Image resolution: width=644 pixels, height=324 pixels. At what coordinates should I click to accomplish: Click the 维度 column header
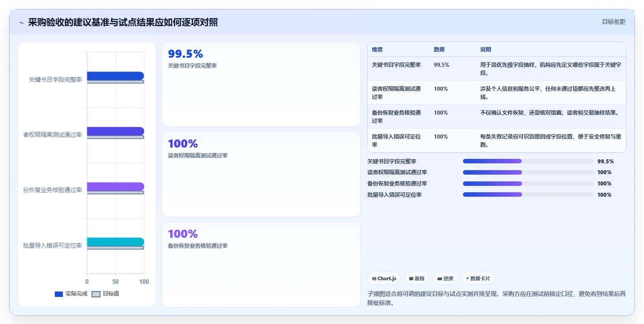click(377, 50)
